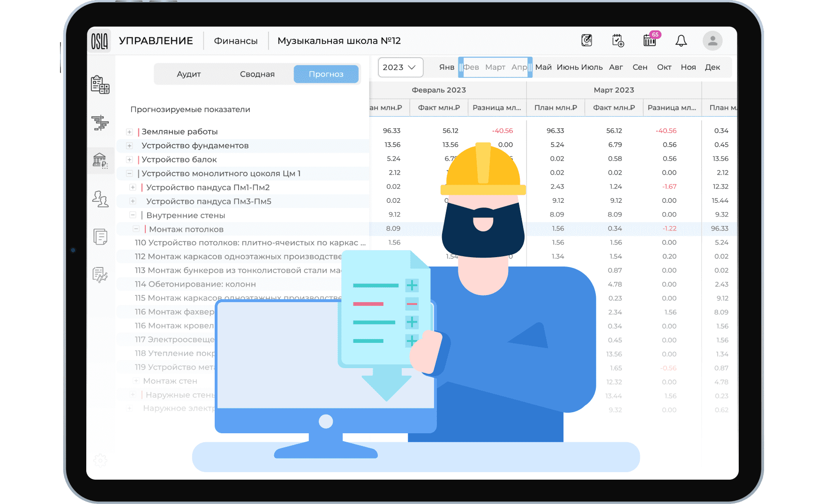The image size is (825, 504).
Task: Expand the Устройство фундаментов row
Action: pos(129,146)
